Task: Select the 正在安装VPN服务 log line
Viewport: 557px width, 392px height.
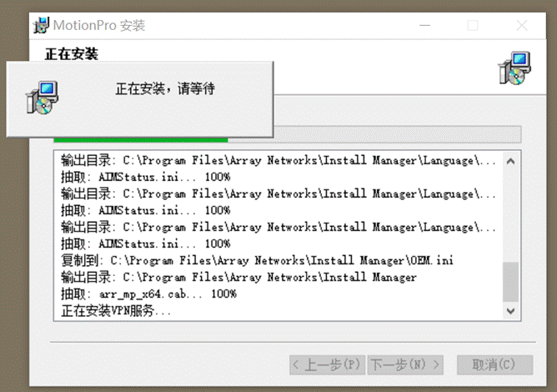Action: 116,311
